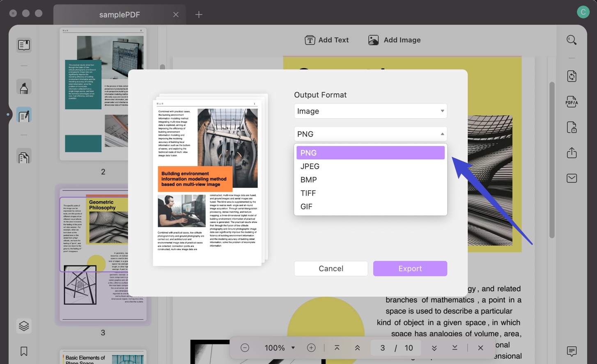
Task: Open the search panel
Action: pos(572,40)
